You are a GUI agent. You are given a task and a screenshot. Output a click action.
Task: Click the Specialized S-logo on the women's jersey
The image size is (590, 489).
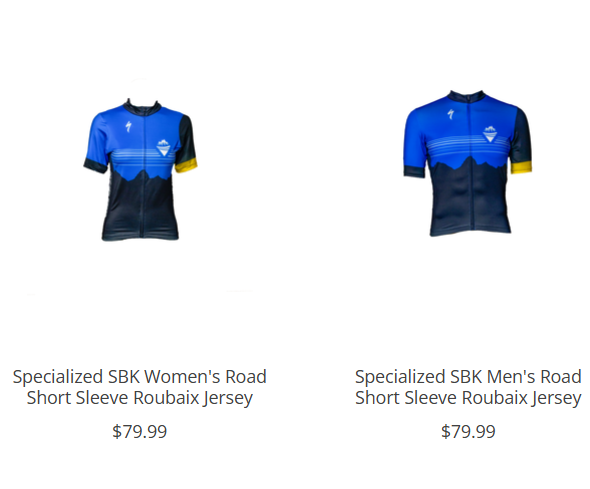(x=128, y=127)
